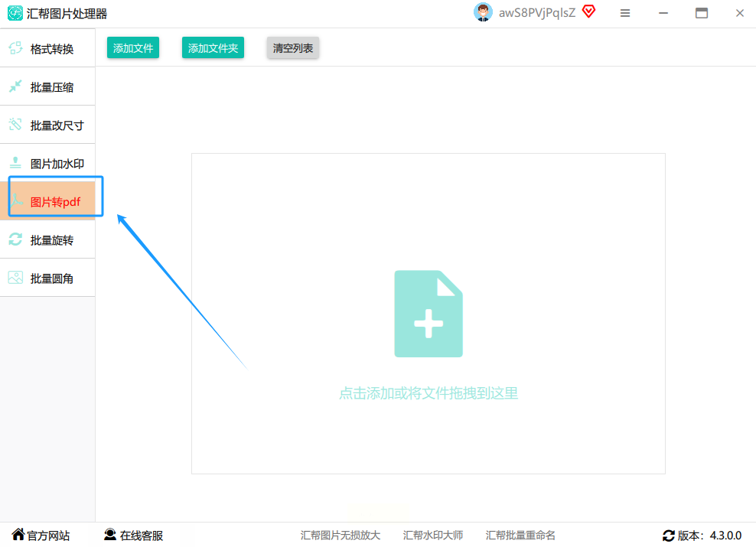Image resolution: width=756 pixels, height=547 pixels.
Task: Open the hamburger menu in title bar
Action: pyautogui.click(x=625, y=14)
